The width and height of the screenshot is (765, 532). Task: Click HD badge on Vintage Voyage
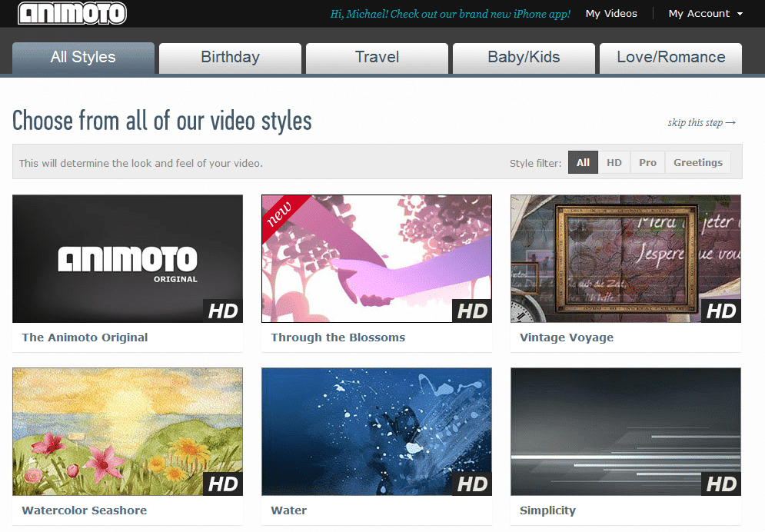click(721, 311)
